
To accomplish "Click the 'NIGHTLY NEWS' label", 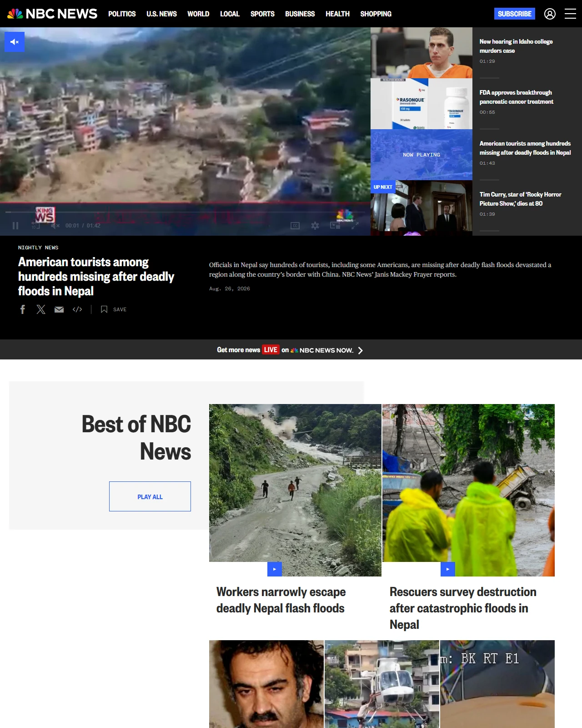I will pyautogui.click(x=38, y=248).
